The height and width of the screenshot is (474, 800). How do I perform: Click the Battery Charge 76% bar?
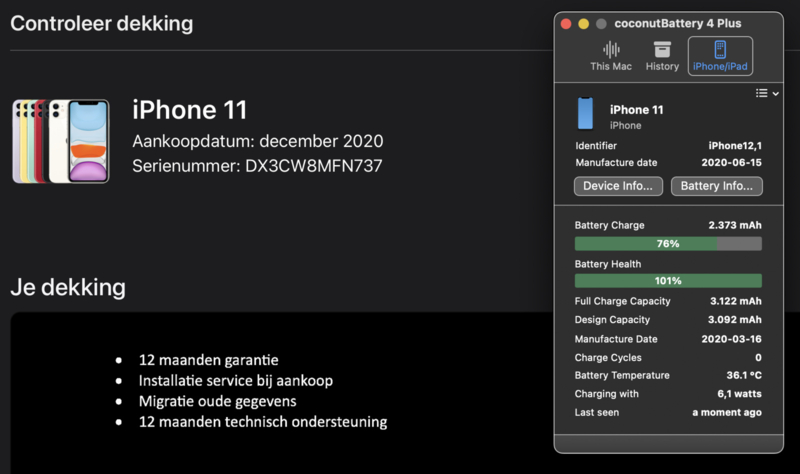click(x=668, y=244)
